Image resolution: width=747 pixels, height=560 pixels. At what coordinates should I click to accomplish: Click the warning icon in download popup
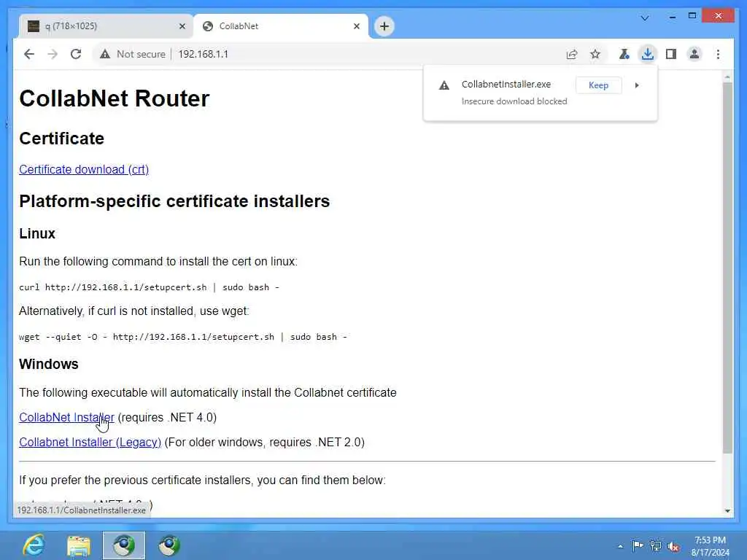pos(444,86)
